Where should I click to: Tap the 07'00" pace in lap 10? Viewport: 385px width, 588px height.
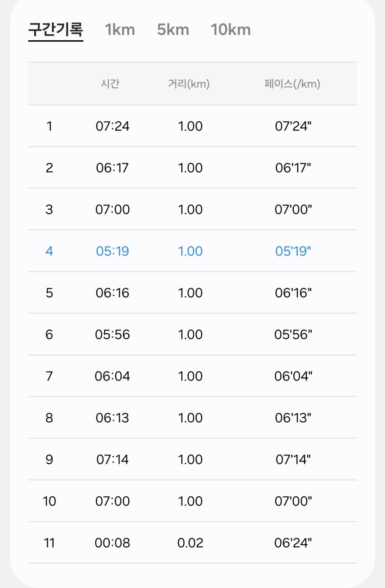pyautogui.click(x=293, y=501)
